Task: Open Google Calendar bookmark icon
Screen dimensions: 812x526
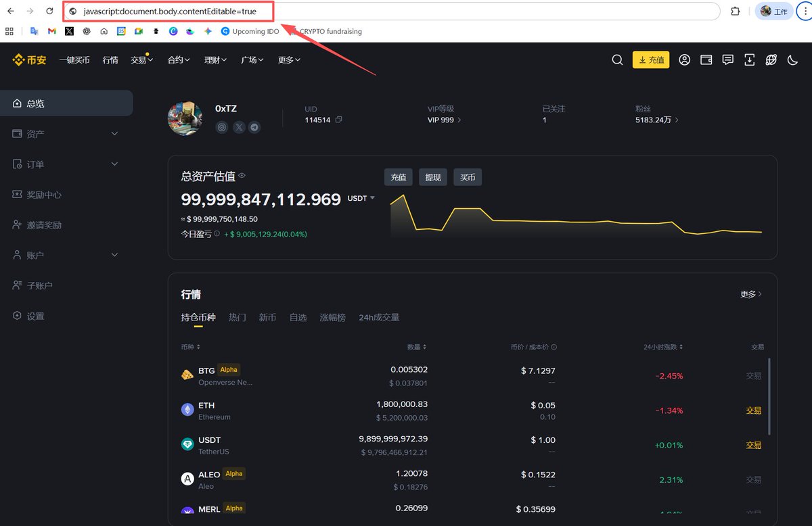Action: 121,31
